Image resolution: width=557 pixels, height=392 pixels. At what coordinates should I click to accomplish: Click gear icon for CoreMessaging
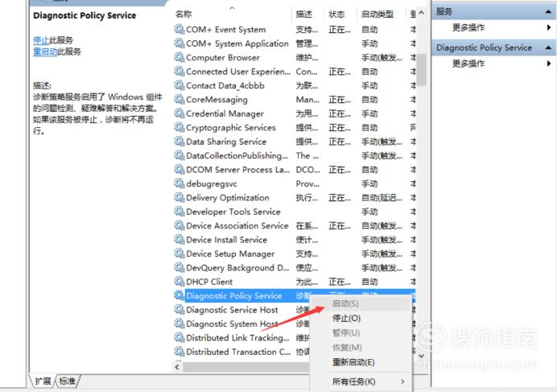179,100
